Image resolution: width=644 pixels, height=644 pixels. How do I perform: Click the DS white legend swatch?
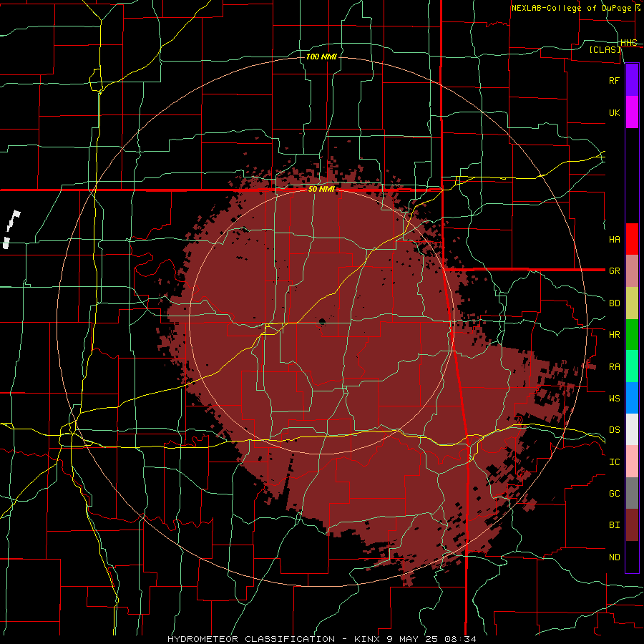tap(632, 429)
